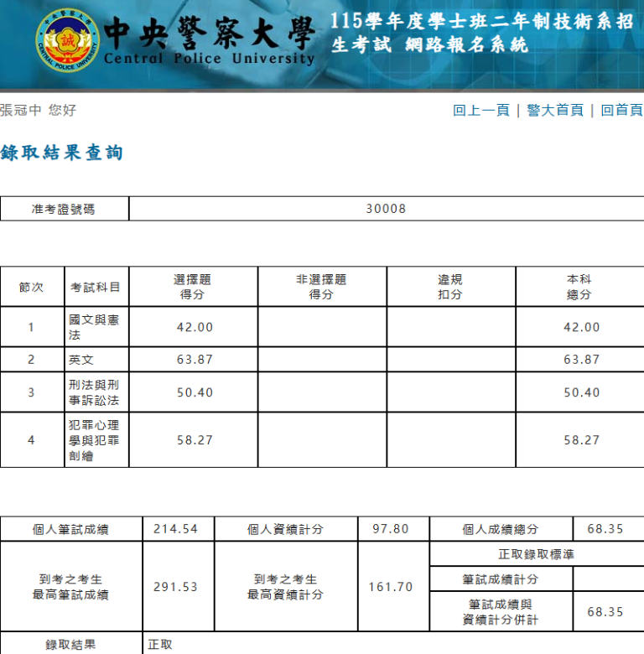644x654 pixels.
Task: Select the admission result 正取
Action: pyautogui.click(x=160, y=645)
